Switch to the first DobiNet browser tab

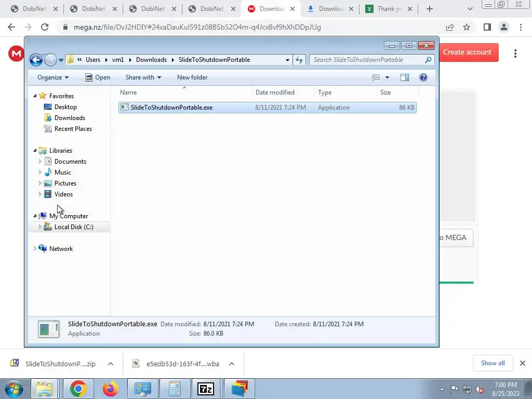click(x=34, y=9)
